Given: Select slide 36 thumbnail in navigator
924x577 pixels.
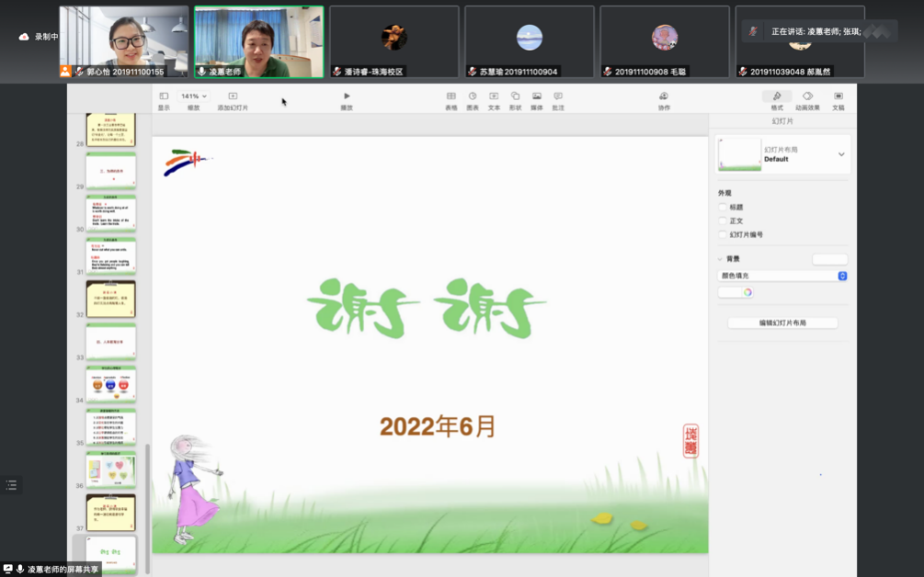Looking at the screenshot, I should tap(110, 470).
